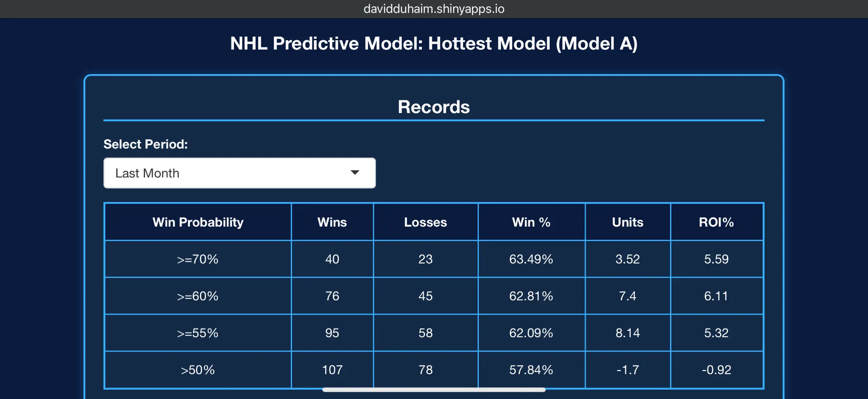Viewport: 868px width, 399px height.
Task: Open the Select Period dropdown
Action: (239, 173)
